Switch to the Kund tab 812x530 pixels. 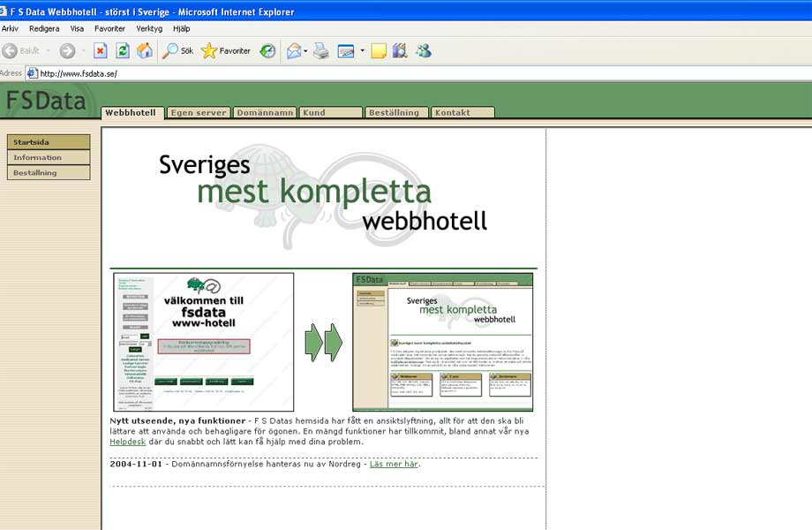coord(330,112)
